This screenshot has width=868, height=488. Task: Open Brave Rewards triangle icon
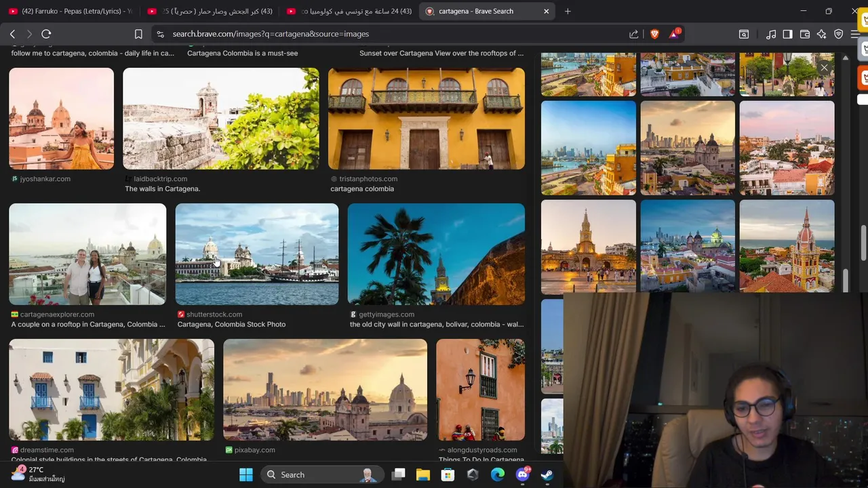click(675, 34)
